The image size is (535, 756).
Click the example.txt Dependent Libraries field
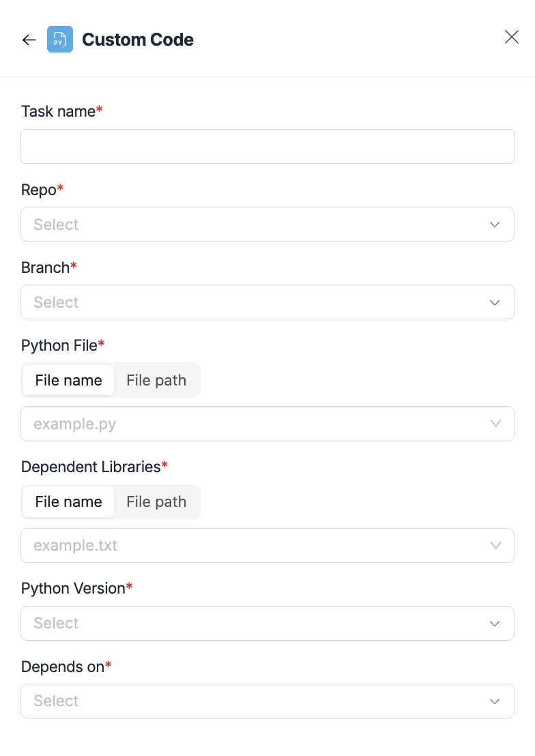[267, 545]
